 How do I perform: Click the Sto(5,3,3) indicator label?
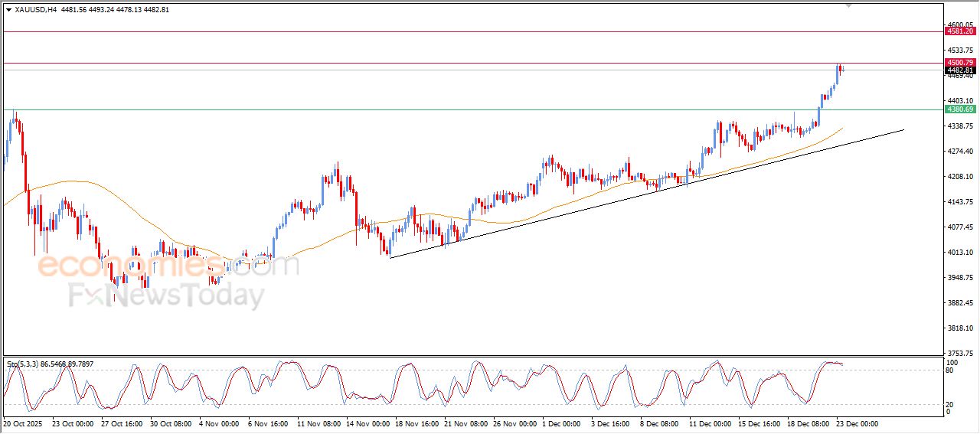pyautogui.click(x=27, y=365)
